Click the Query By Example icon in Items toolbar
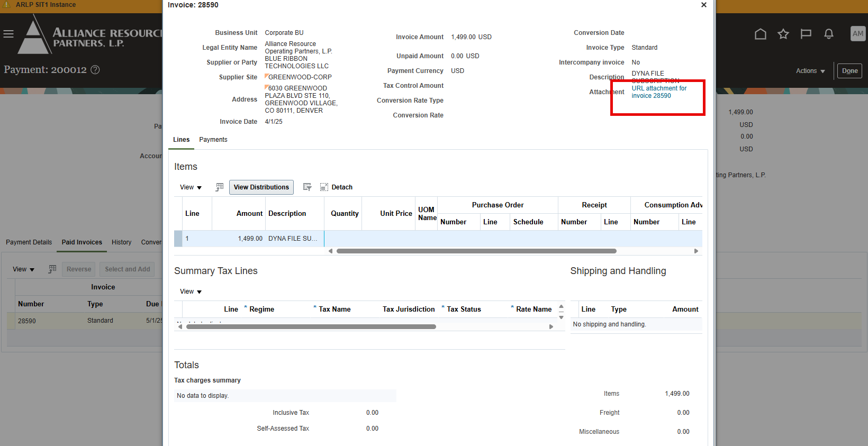Viewport: 868px width, 446px height. (x=220, y=187)
